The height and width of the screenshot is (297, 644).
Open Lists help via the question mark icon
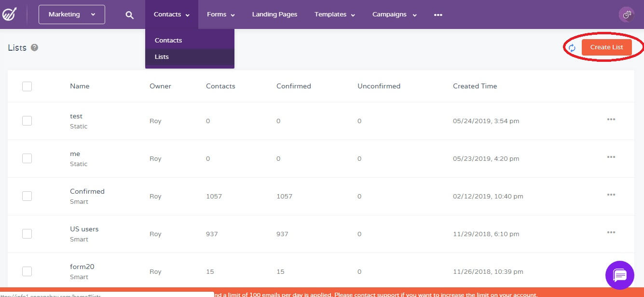click(33, 47)
